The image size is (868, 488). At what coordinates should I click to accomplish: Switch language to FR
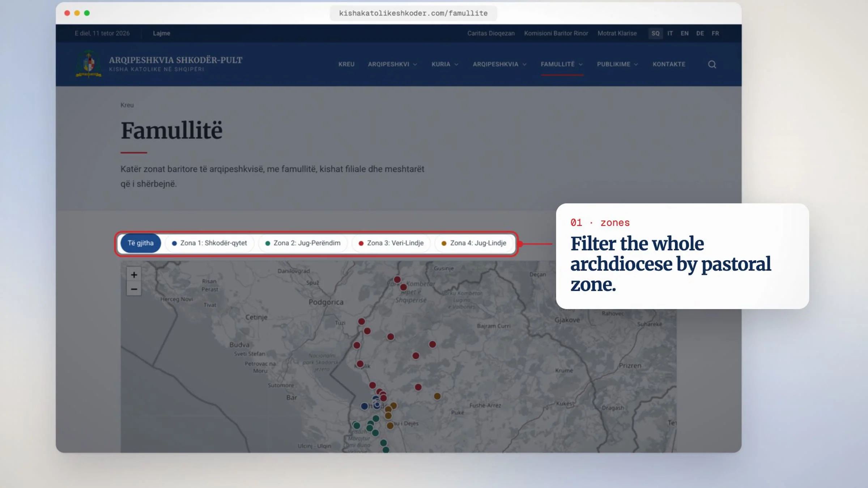715,33
